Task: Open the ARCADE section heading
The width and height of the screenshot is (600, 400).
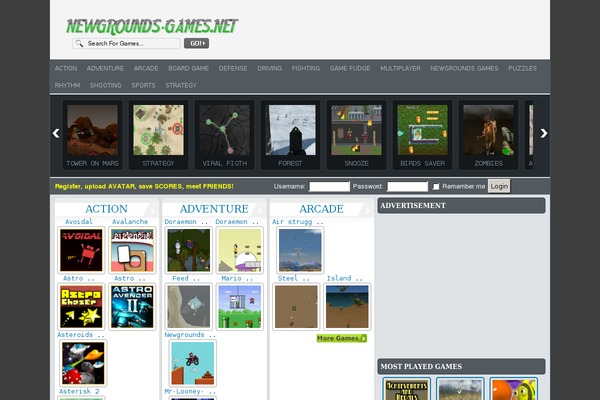Action: point(321,209)
